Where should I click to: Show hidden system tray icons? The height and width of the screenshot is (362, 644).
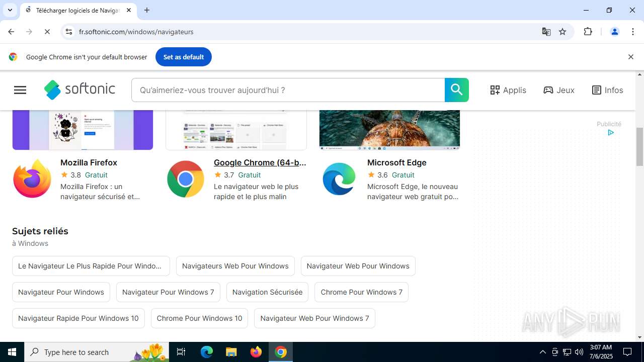[x=542, y=352]
